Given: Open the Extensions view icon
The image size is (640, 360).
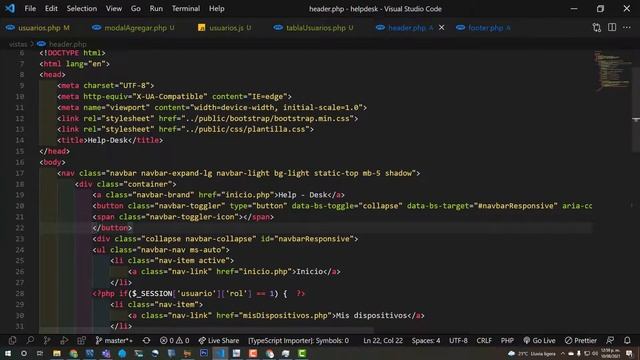Looking at the screenshot, I should 82,340.
